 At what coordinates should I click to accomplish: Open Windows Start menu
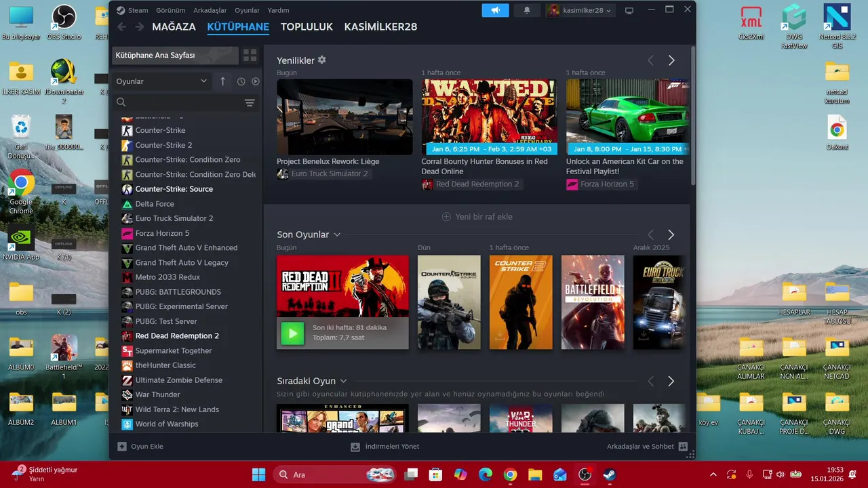[x=259, y=474]
